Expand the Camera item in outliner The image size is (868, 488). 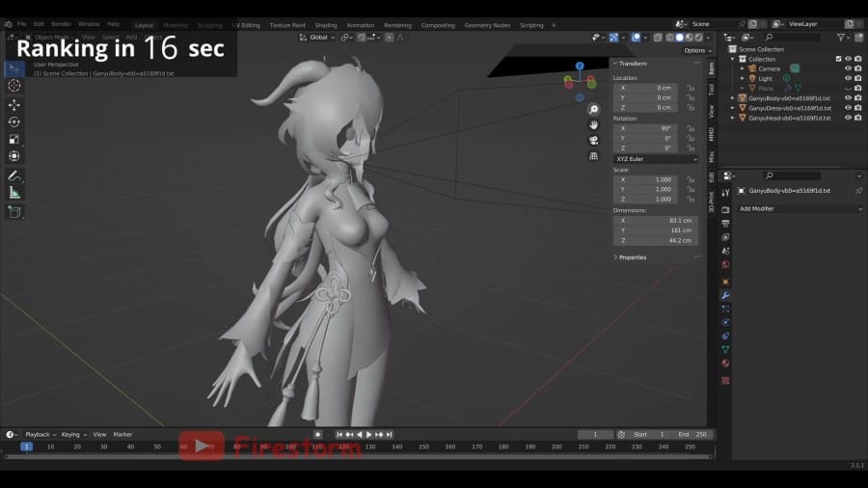click(743, 68)
